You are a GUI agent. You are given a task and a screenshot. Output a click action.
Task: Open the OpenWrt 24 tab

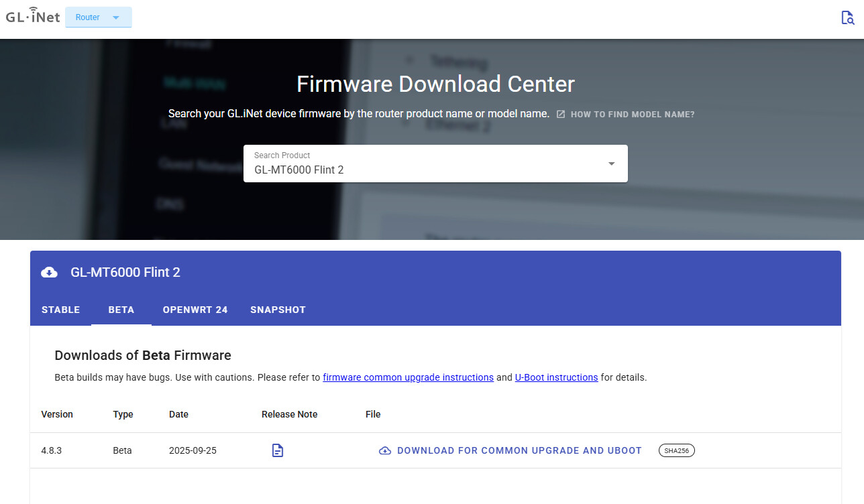pos(195,310)
